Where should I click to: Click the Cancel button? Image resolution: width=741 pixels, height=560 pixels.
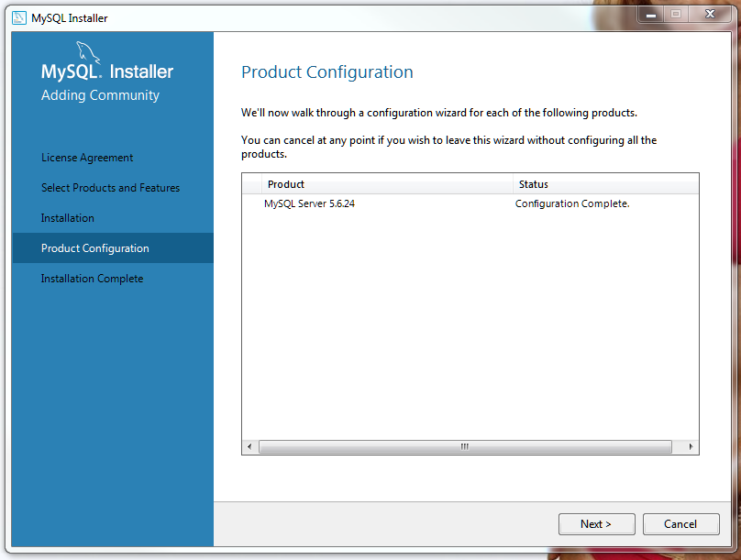click(x=680, y=524)
